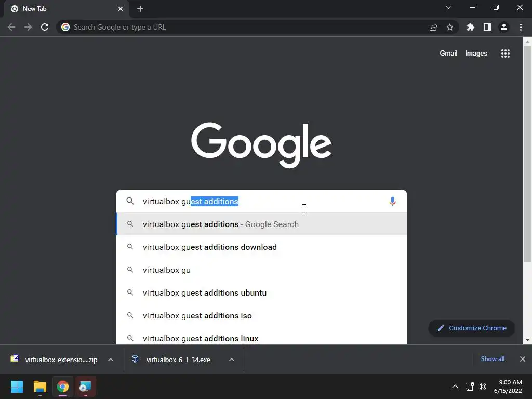Select suggestion virtualbox guest additions download

pyautogui.click(x=262, y=247)
